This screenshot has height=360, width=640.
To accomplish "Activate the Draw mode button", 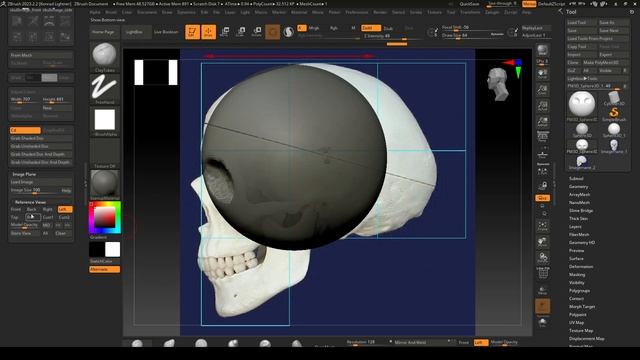I will tap(209, 32).
